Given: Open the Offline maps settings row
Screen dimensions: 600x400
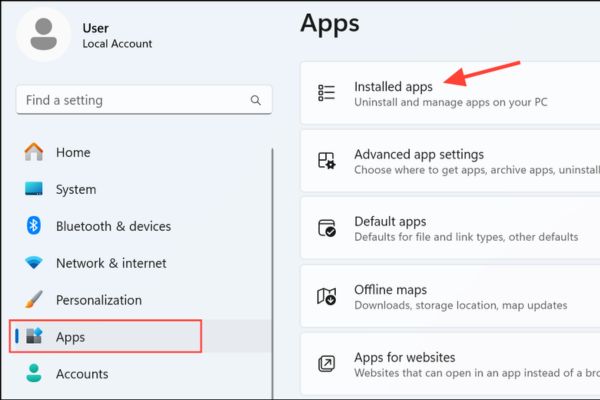Looking at the screenshot, I should coord(450,297).
